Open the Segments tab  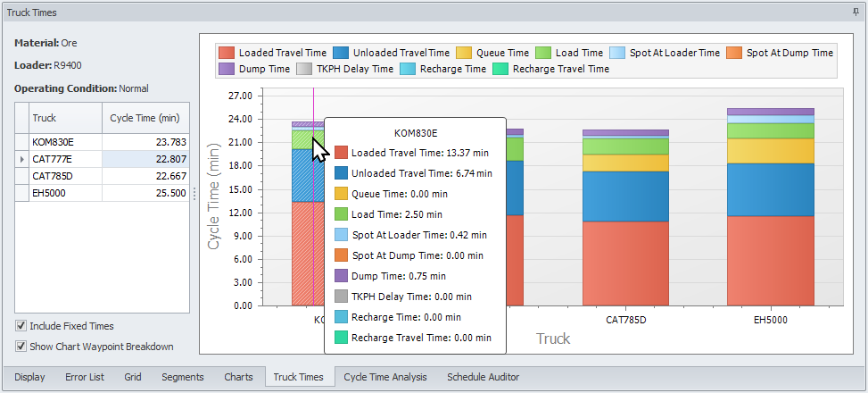coord(183,377)
